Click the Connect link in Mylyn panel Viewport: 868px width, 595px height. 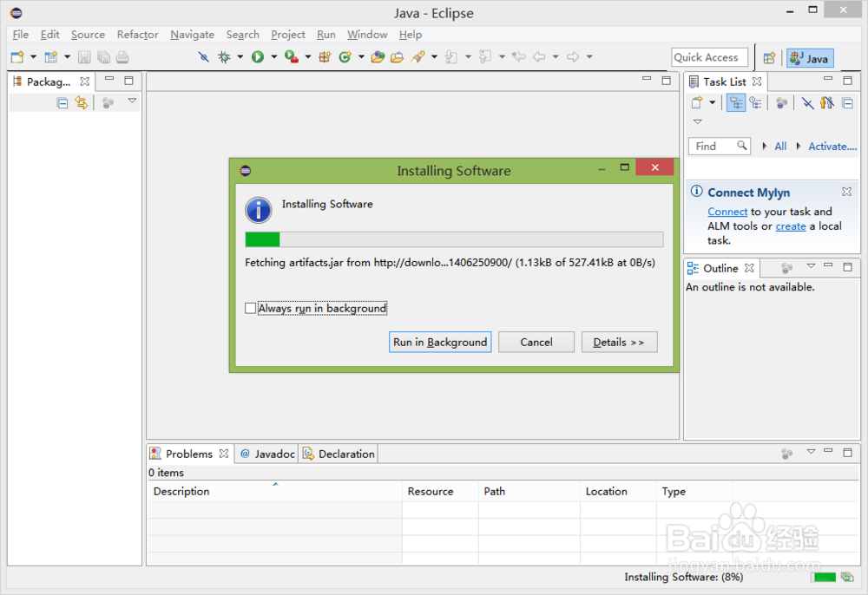727,212
